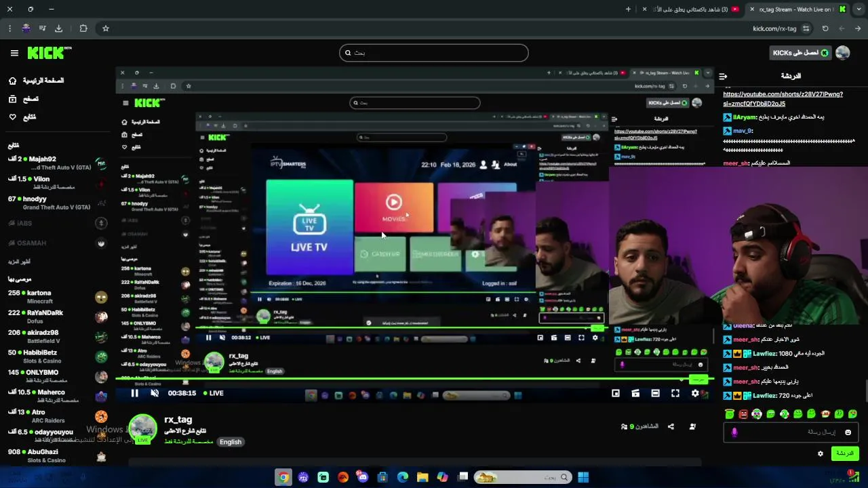Unmute the stream volume
Viewport: 868px width, 488px height.
pos(155,393)
